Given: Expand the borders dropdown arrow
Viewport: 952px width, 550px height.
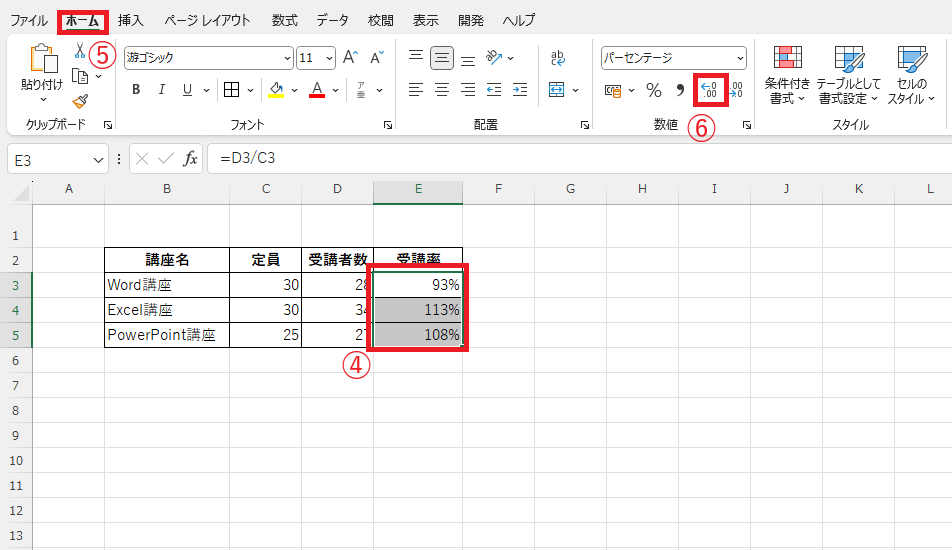Looking at the screenshot, I should pyautogui.click(x=250, y=90).
